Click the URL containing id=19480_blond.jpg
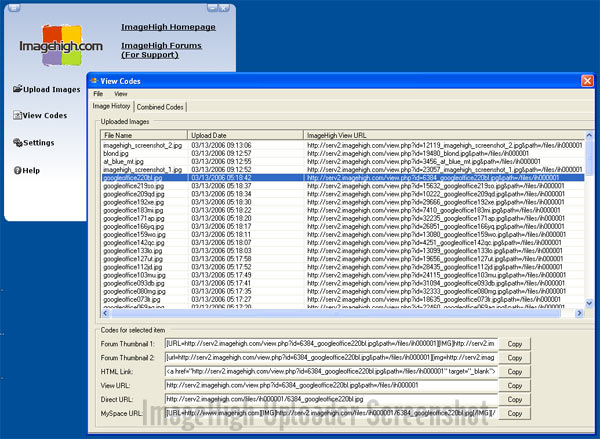Viewport: 600px width, 439px height. click(418, 153)
